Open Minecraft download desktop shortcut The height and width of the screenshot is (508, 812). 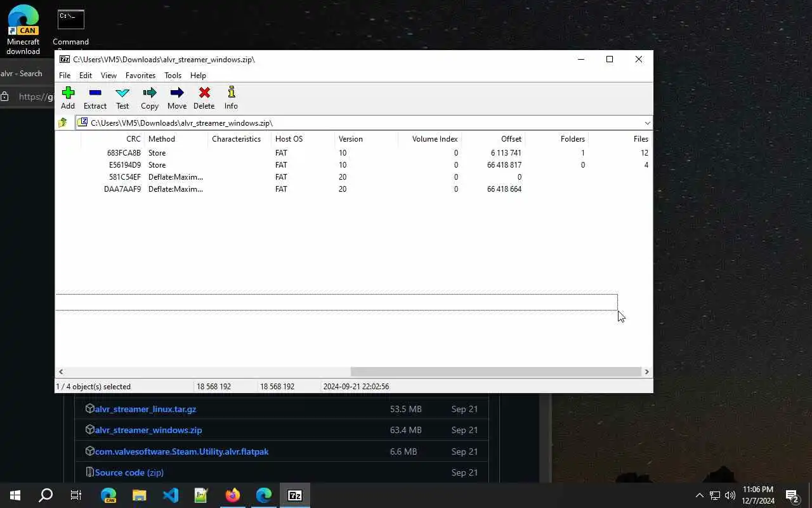(x=23, y=29)
